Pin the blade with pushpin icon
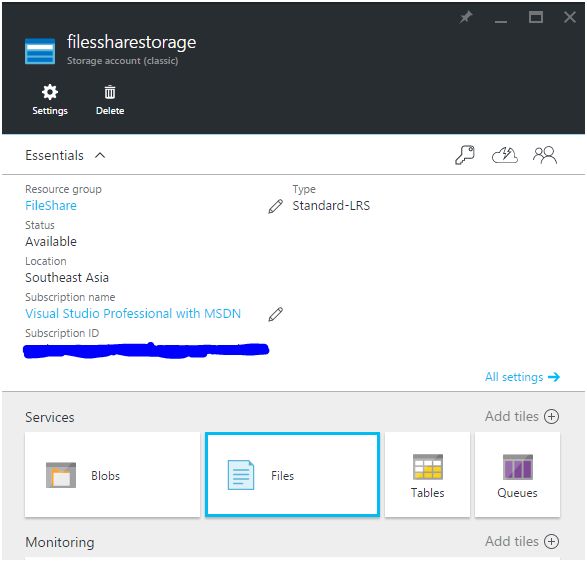The image size is (587, 562). tap(466, 17)
